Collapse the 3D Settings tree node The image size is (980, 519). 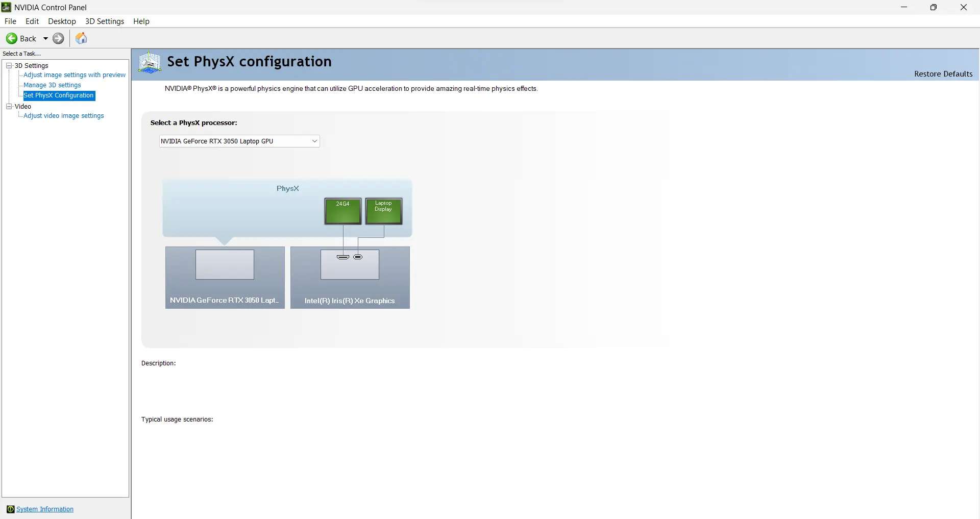9,65
